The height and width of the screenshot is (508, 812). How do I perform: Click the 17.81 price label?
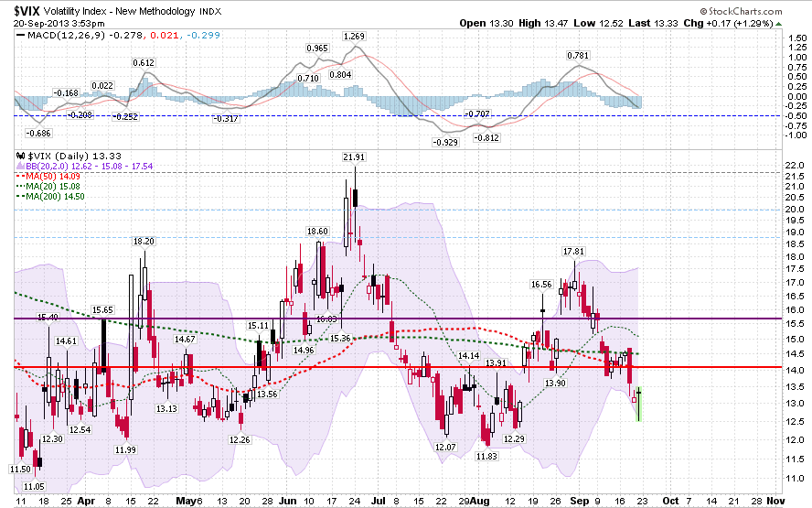coord(573,252)
